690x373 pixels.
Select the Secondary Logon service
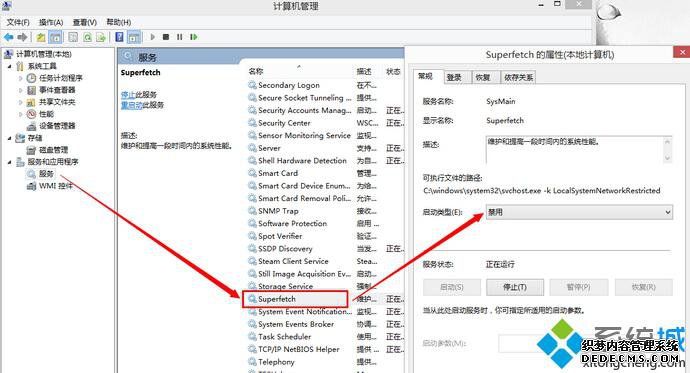[289, 85]
